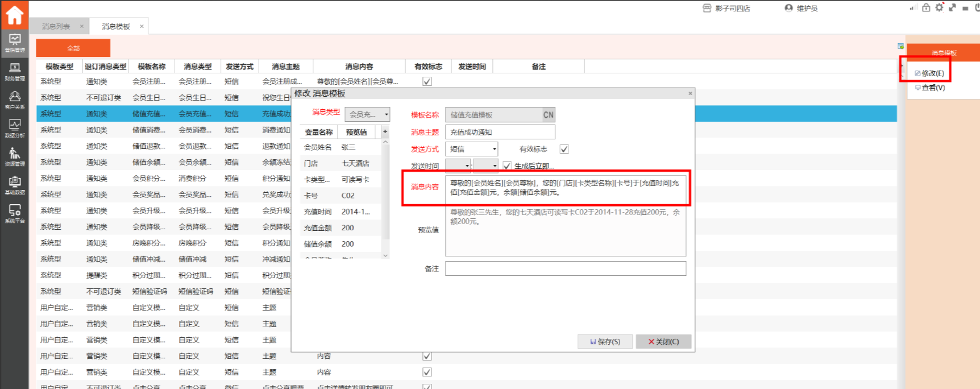Open settings gear in top bar
The width and height of the screenshot is (980, 389).
(x=939, y=8)
